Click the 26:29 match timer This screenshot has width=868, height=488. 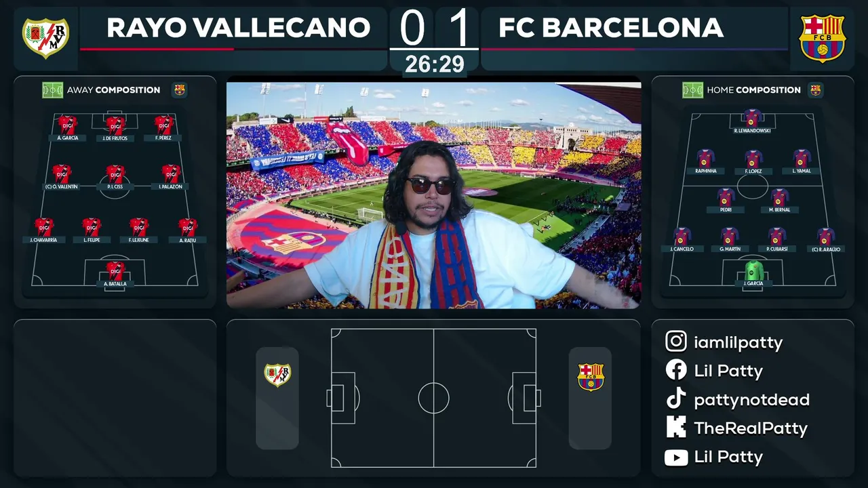435,64
